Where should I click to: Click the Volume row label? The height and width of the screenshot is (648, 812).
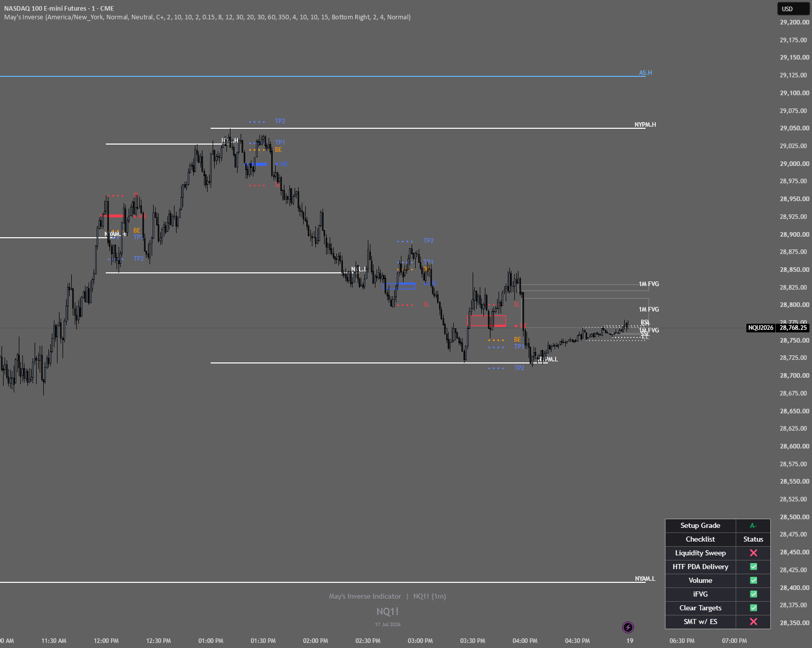click(701, 581)
